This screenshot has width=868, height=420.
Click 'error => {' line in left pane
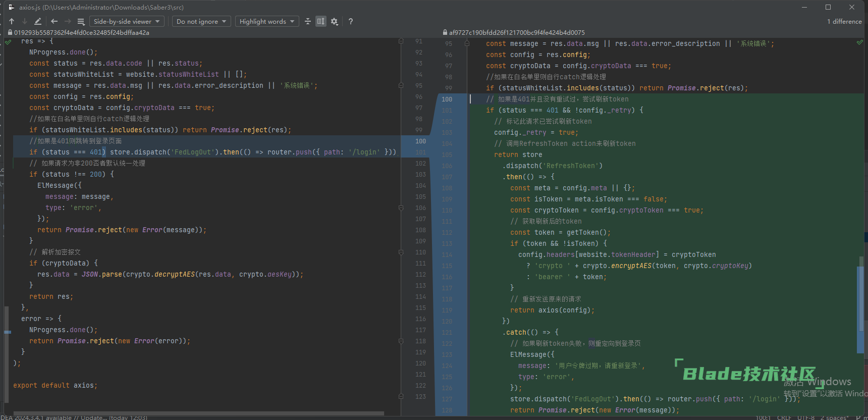(41, 319)
